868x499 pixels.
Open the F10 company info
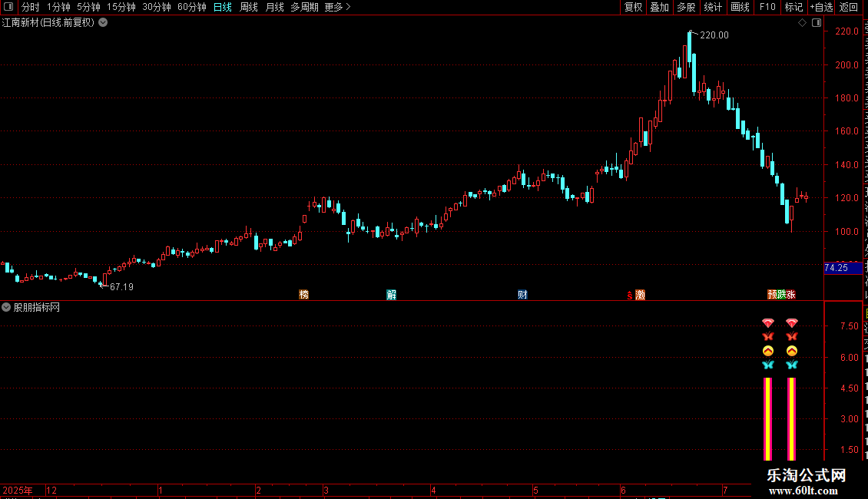click(767, 7)
